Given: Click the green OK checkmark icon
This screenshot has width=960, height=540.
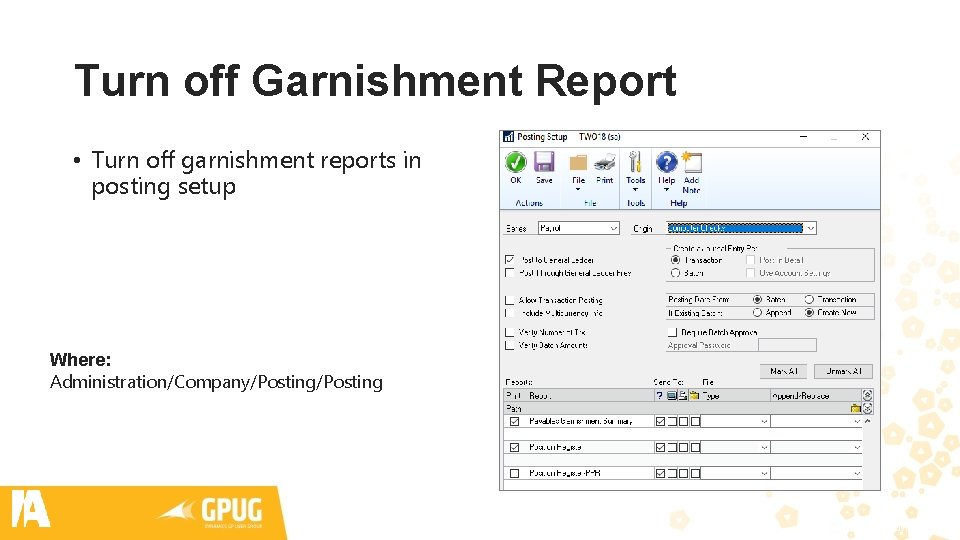Looking at the screenshot, I should click(x=516, y=162).
